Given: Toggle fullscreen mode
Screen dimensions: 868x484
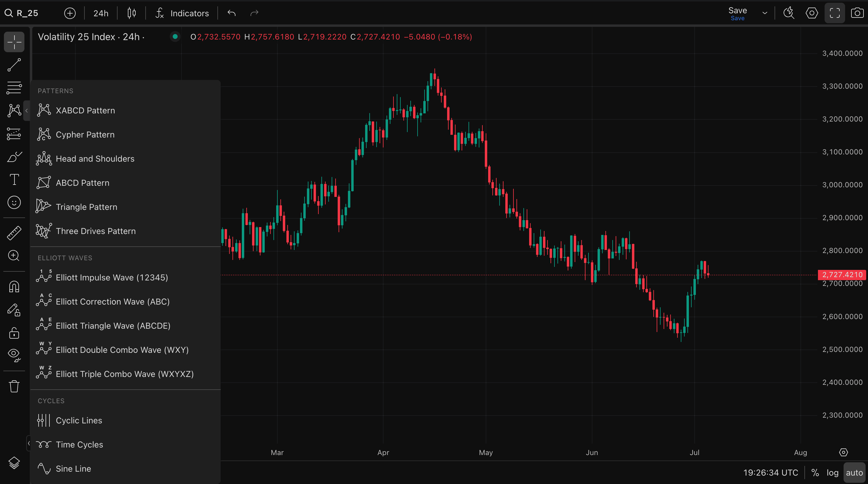Looking at the screenshot, I should click(835, 13).
